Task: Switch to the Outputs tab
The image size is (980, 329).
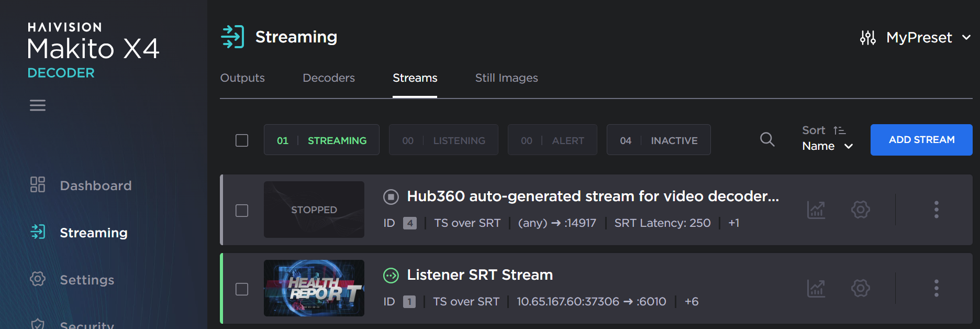Action: (242, 78)
